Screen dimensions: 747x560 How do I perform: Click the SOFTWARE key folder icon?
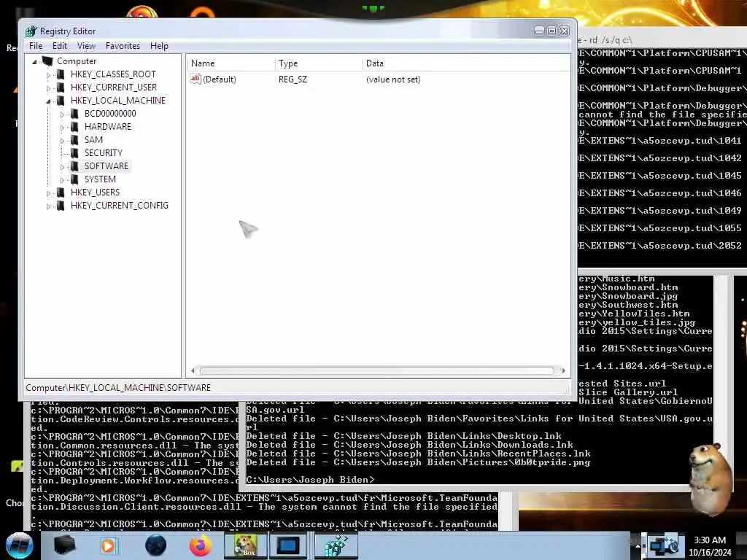74,166
